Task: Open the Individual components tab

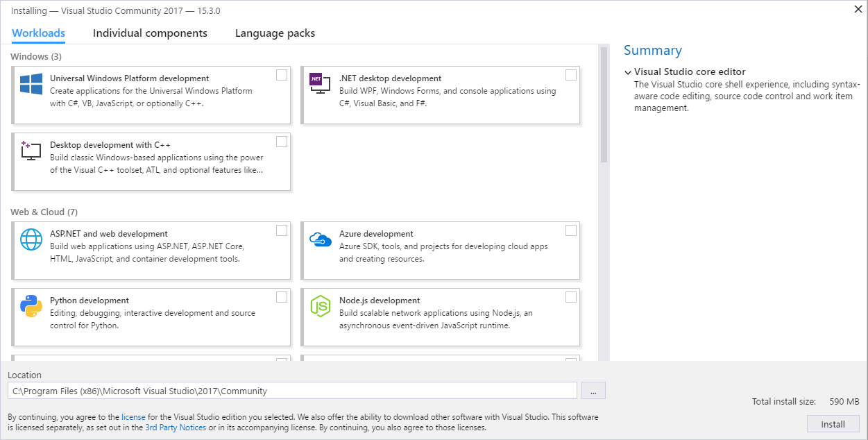Action: click(x=150, y=33)
